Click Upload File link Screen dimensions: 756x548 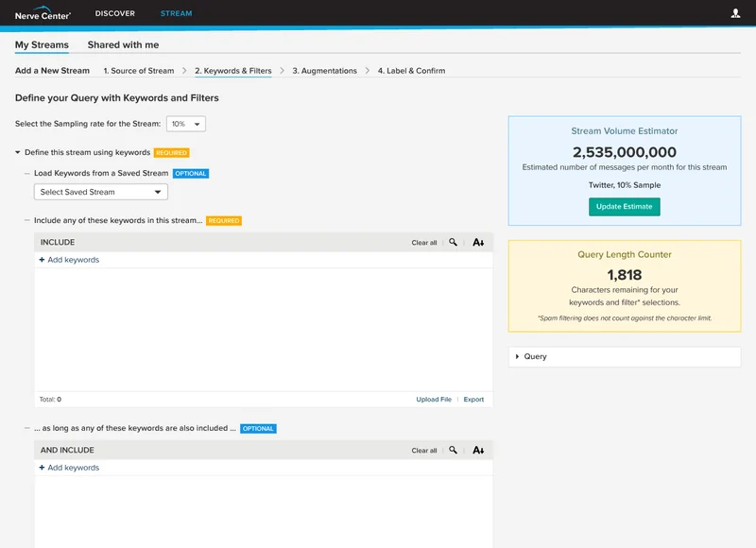434,399
